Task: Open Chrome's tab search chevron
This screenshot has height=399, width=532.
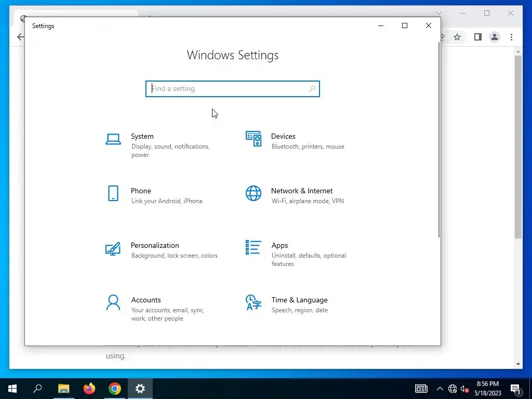Action: coord(439,13)
